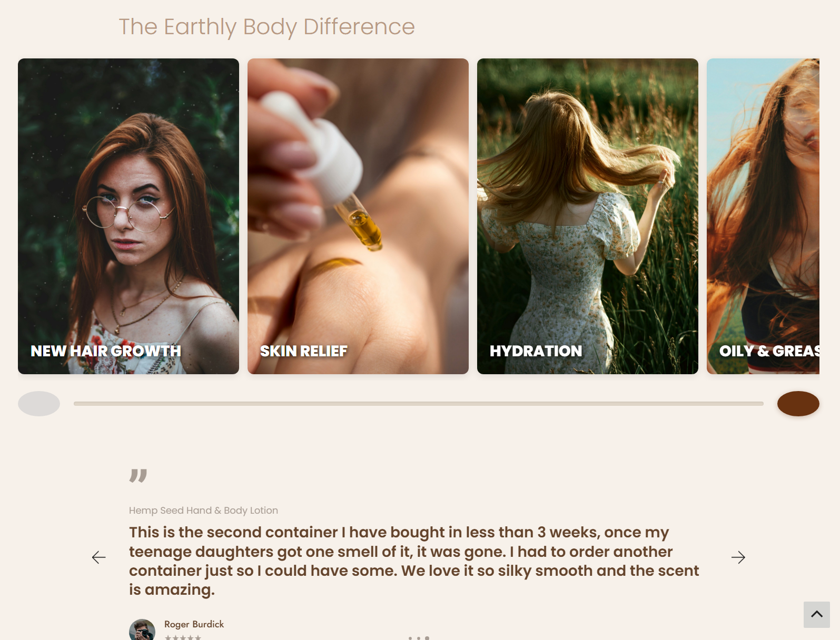This screenshot has height=640, width=840.
Task: Click the star rating under Roger Burdick
Action: [183, 637]
